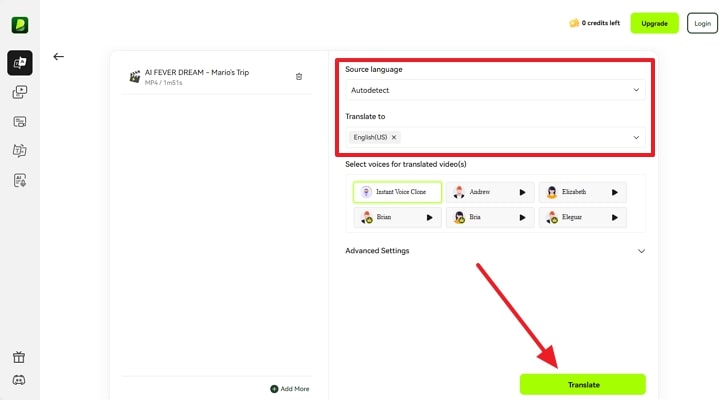The image size is (725, 400).
Task: Open the AI voice tool sidebar icon
Action: [20, 180]
